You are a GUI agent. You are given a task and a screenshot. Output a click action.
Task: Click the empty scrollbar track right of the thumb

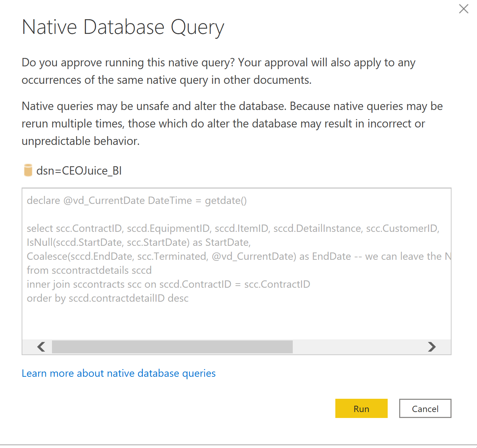pos(359,347)
